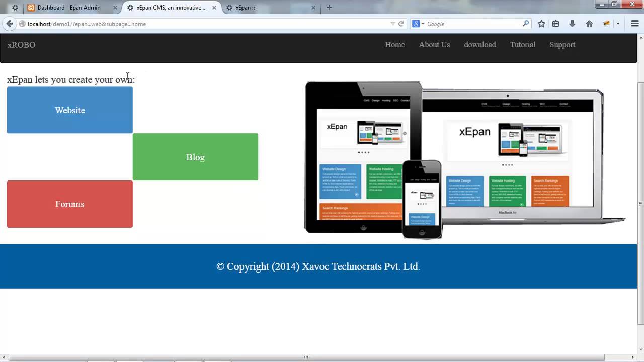
Task: Reload the page with the refresh icon
Action: coord(401,24)
